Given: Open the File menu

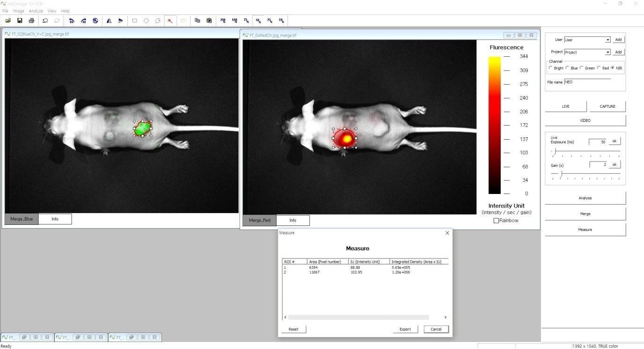Looking at the screenshot, I should [x=5, y=11].
